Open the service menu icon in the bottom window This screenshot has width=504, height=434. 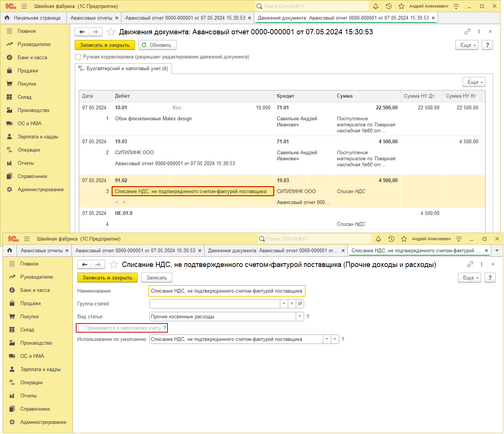[459, 239]
